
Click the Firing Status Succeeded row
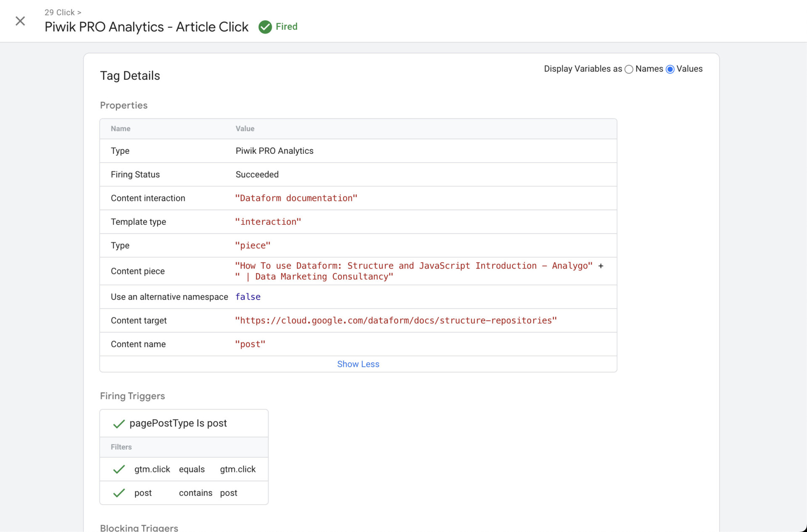(257, 174)
